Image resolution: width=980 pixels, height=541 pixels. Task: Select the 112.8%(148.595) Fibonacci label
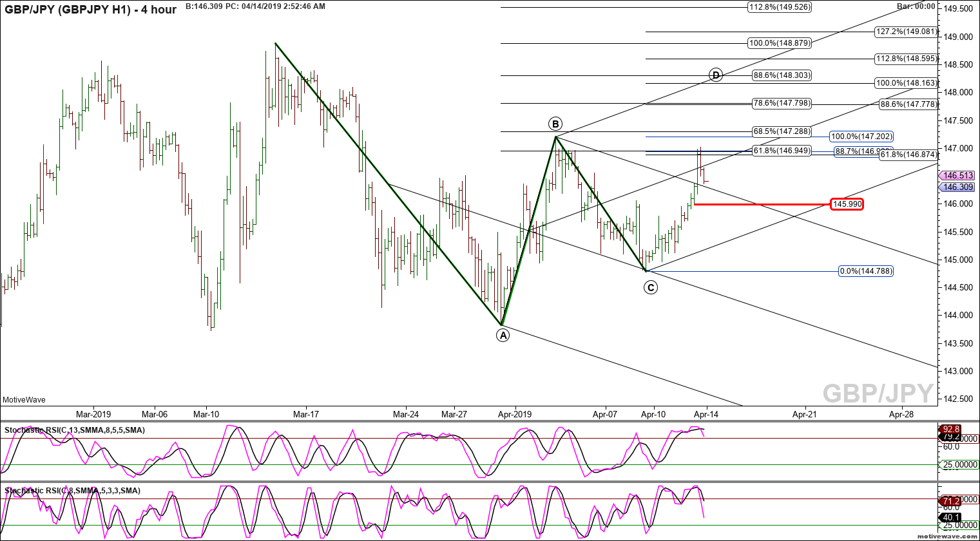click(x=907, y=59)
